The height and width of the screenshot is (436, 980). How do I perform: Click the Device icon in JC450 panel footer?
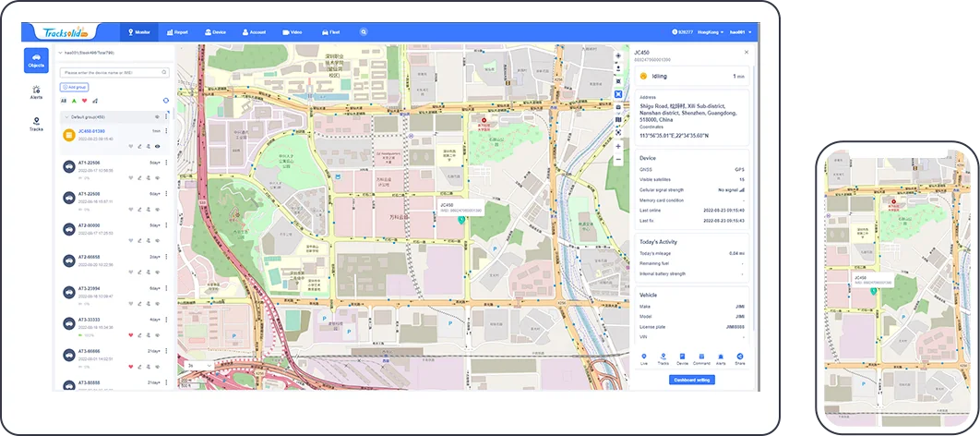pos(683,357)
